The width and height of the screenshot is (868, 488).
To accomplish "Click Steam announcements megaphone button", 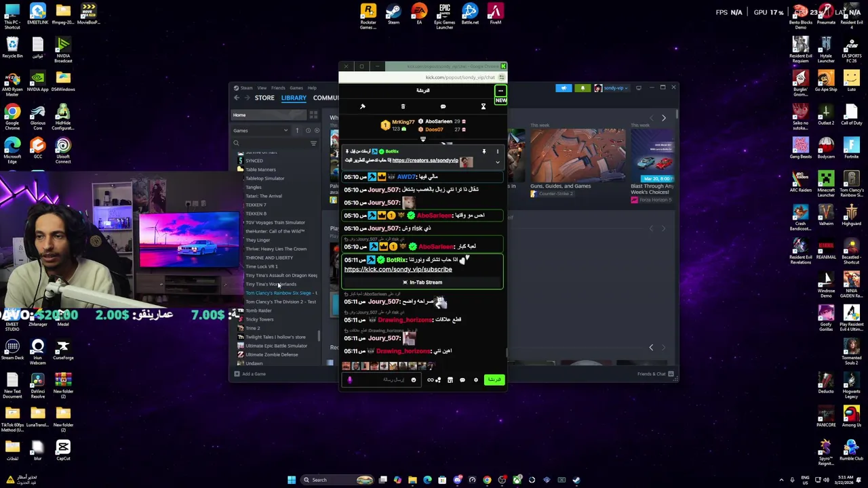I will tap(564, 88).
